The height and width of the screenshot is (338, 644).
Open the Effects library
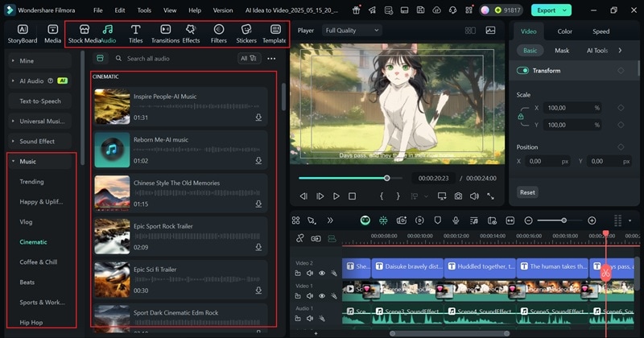pyautogui.click(x=191, y=34)
